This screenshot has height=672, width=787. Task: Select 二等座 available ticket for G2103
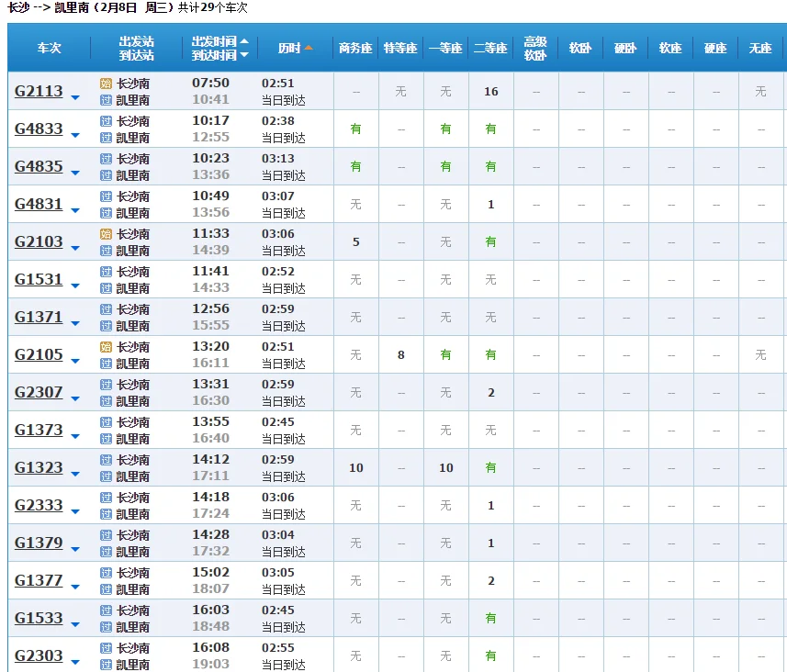click(490, 242)
